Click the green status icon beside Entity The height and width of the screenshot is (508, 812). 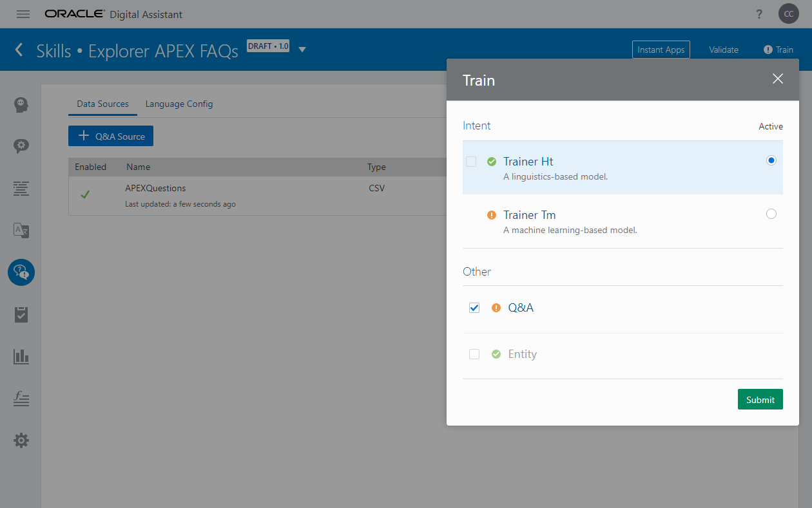coord(496,354)
